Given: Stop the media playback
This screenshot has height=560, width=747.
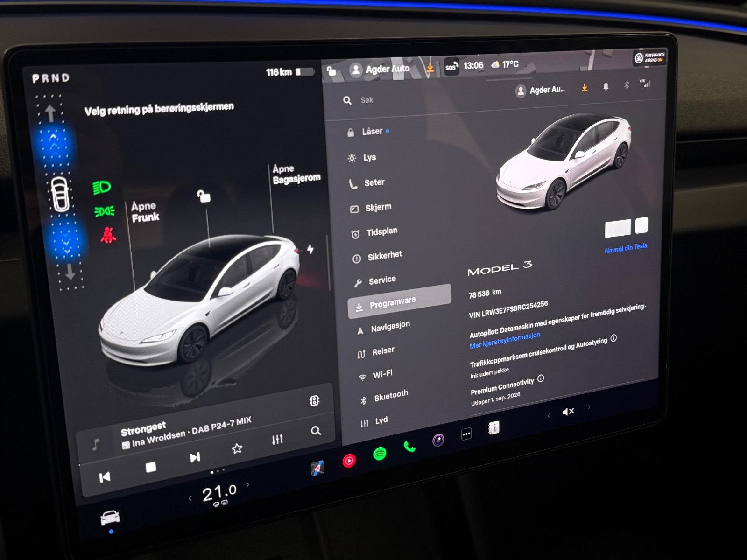Looking at the screenshot, I should (x=151, y=467).
